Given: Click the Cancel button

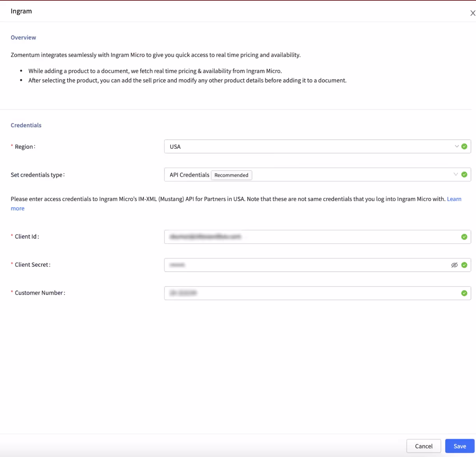Looking at the screenshot, I should tap(423, 446).
